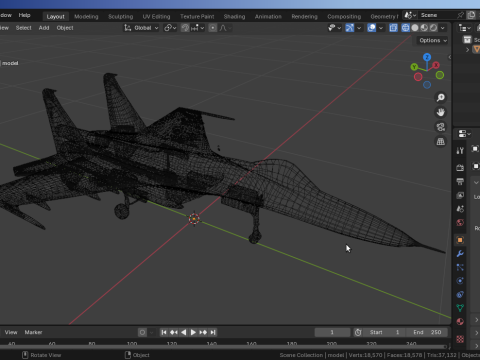Open the Texture properties tab

pos(460,339)
